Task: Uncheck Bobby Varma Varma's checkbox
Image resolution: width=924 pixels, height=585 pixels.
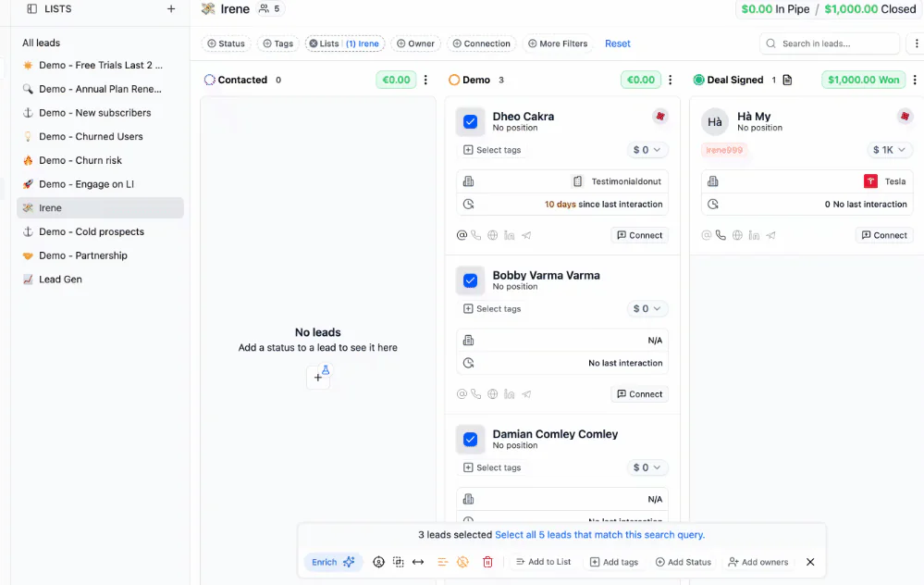Action: (470, 280)
